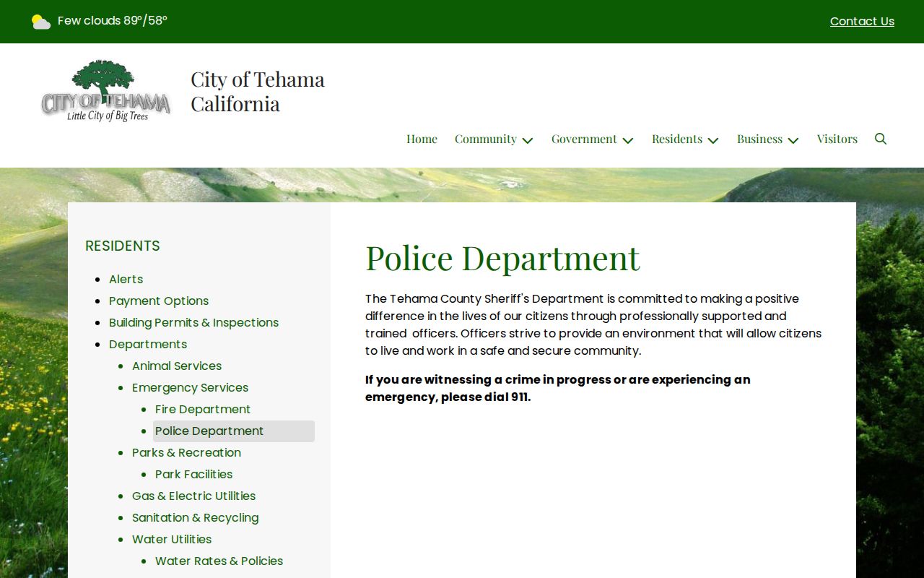This screenshot has height=578, width=924.
Task: Select Animal Services in the sidebar
Action: (x=177, y=366)
